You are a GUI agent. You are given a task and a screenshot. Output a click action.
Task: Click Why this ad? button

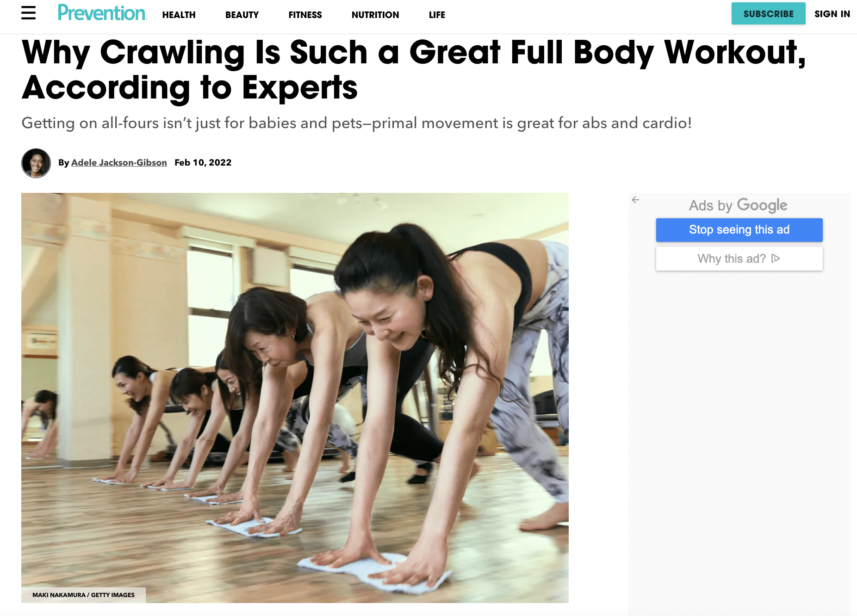[739, 259]
